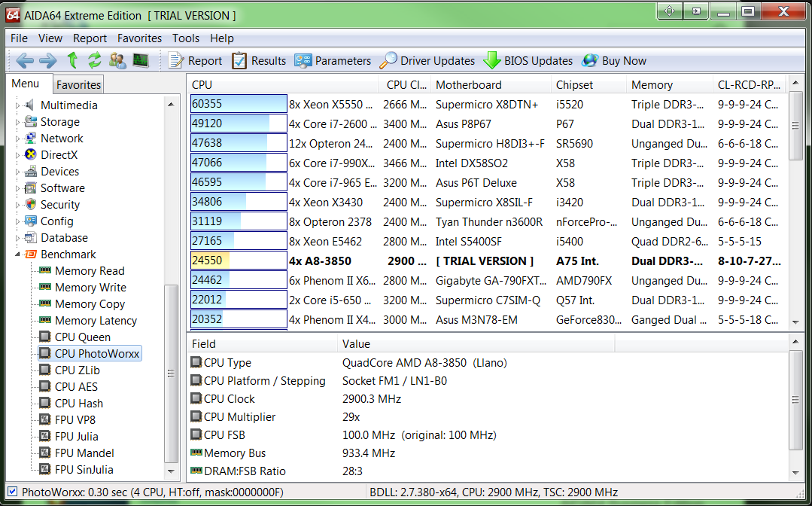Select CPU ZLib benchmark
812x506 pixels.
click(78, 370)
